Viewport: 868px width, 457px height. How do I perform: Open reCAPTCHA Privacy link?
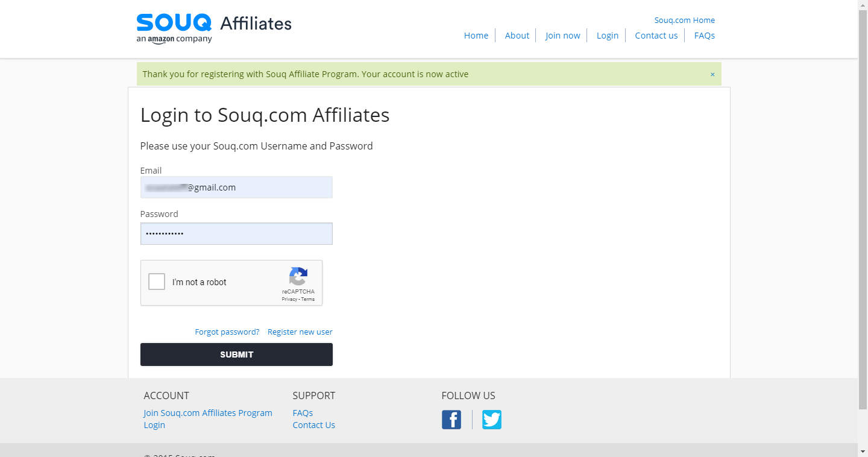pos(289,299)
